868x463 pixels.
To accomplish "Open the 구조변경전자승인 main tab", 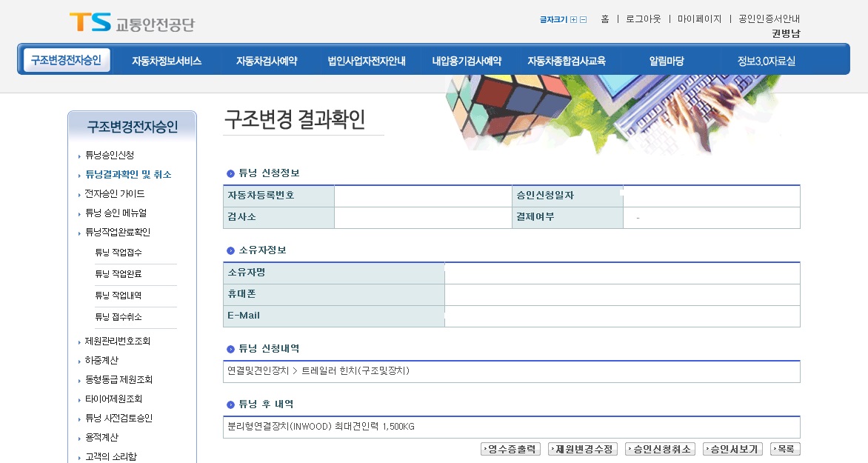I will (x=67, y=60).
